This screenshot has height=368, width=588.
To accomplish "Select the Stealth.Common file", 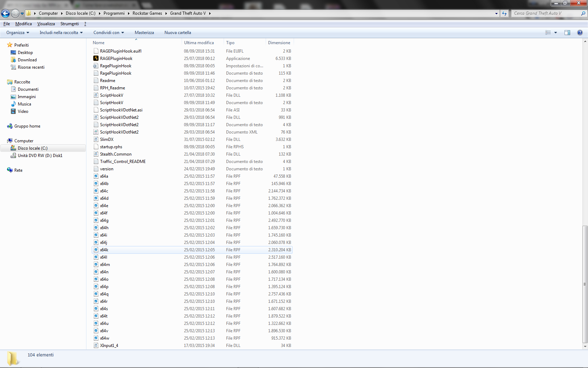I will point(116,154).
